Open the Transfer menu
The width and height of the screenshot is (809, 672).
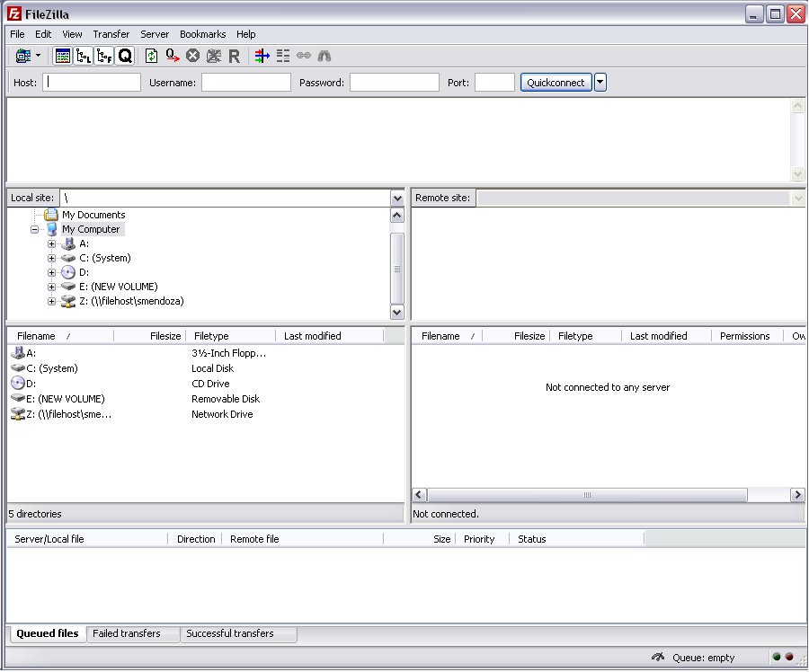111,34
